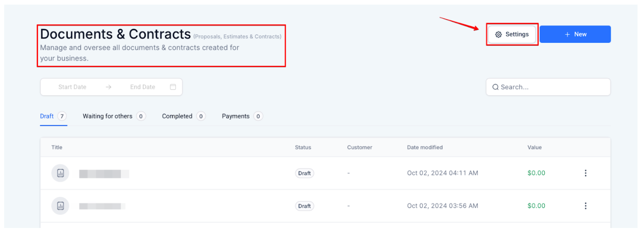Click the Start Date field

point(72,87)
